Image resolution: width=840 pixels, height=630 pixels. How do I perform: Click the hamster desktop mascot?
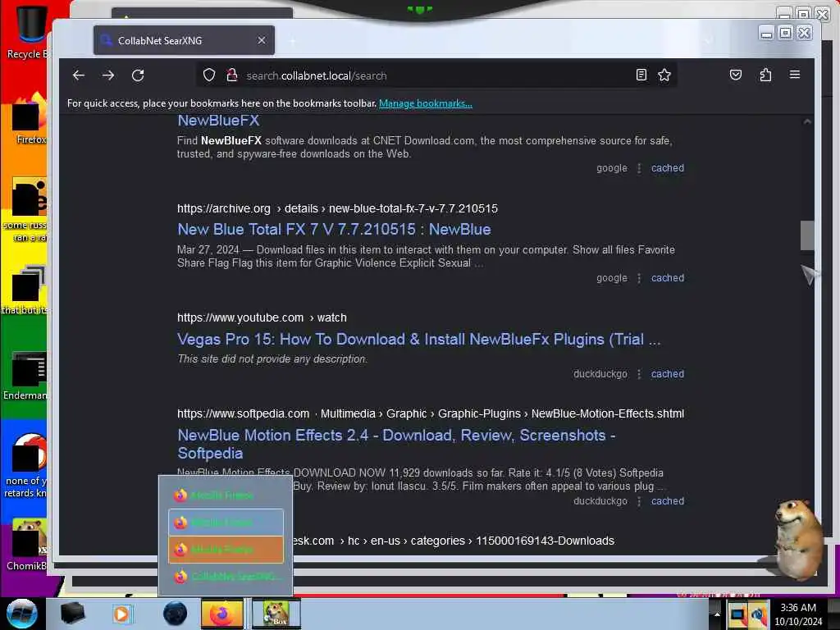pos(797,538)
